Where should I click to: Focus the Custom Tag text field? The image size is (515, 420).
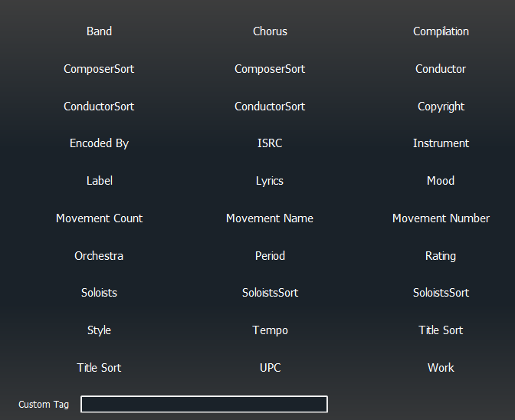point(204,404)
